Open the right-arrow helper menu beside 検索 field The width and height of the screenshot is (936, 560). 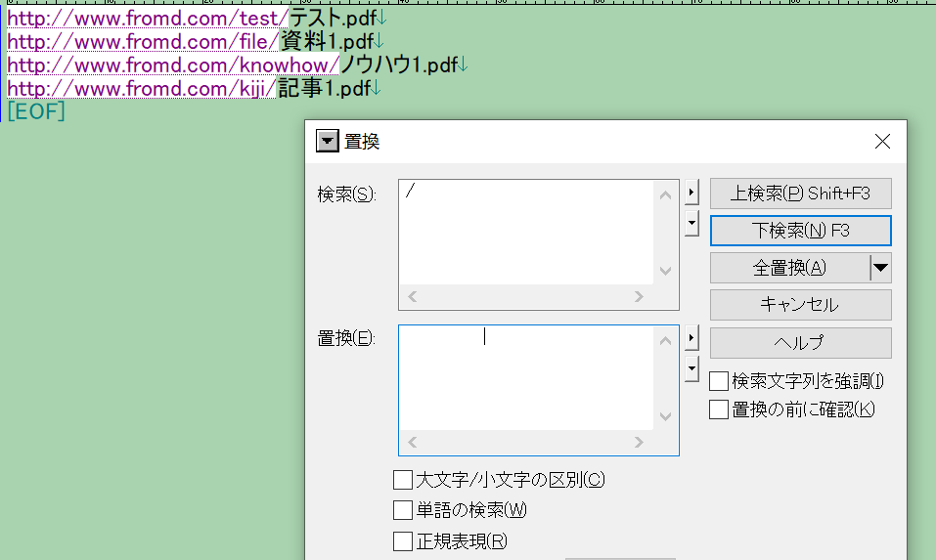691,193
